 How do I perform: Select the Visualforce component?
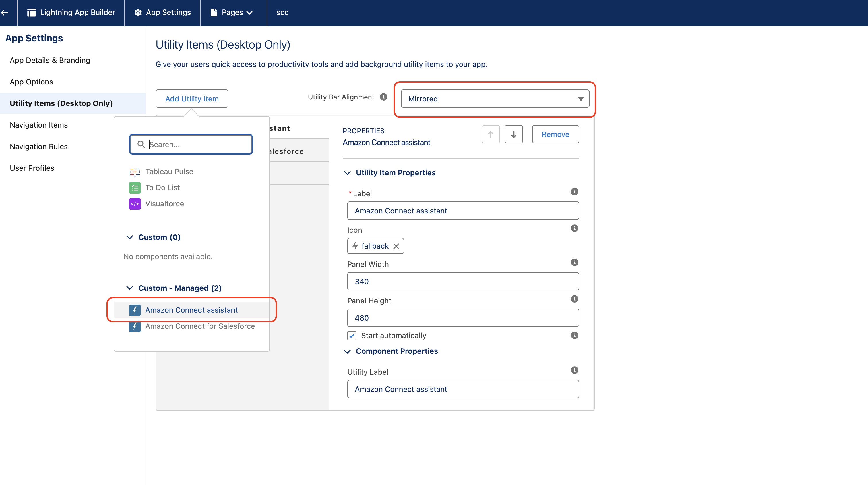pyautogui.click(x=164, y=204)
